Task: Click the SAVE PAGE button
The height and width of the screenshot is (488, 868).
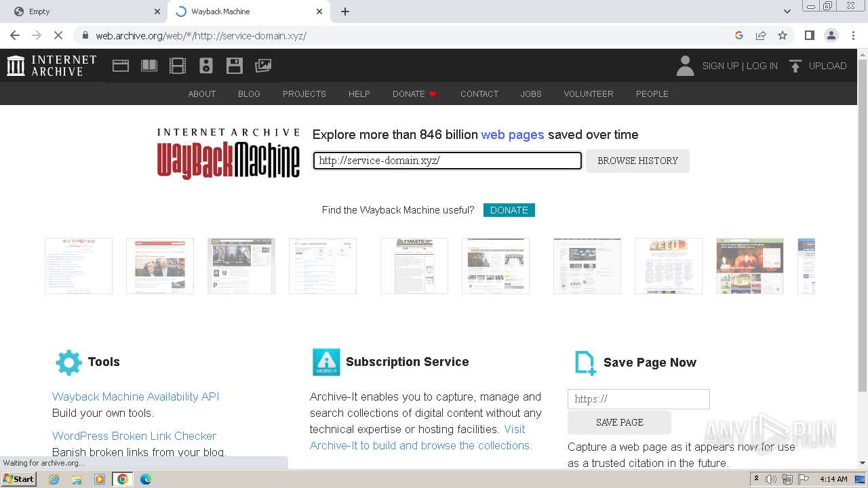Action: [x=620, y=422]
